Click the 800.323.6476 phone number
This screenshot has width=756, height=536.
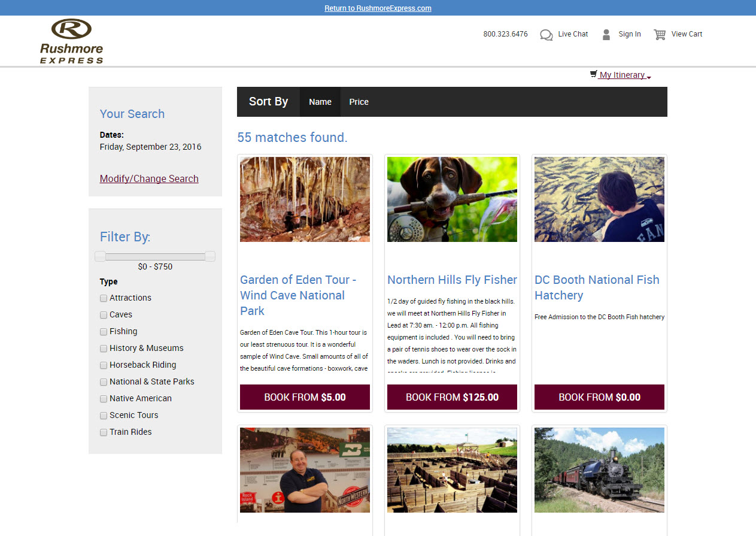tap(505, 34)
